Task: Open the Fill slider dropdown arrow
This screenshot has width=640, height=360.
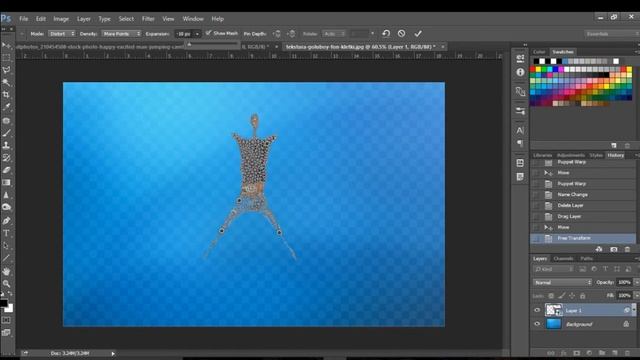Action: pos(636,295)
